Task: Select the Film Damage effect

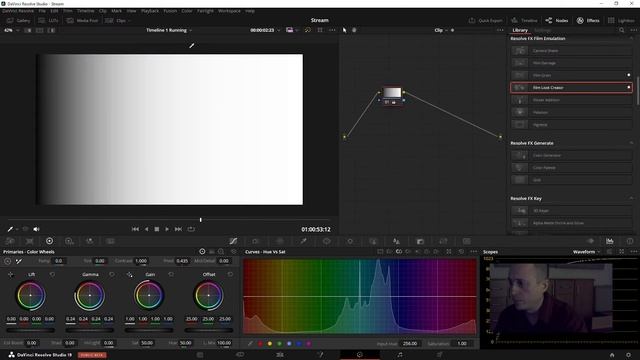Action: point(571,63)
